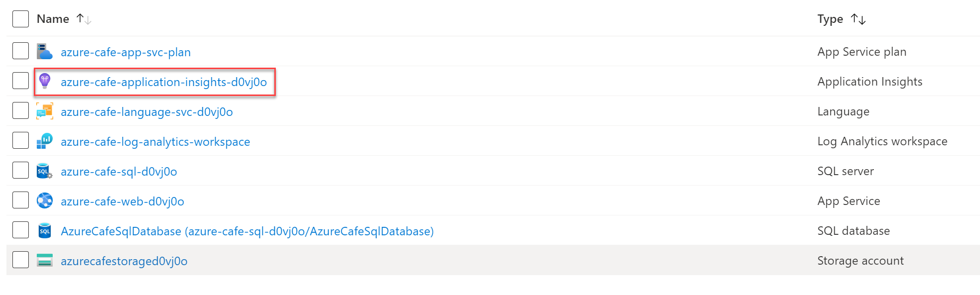Sort resources by Type column arrows

(x=858, y=19)
